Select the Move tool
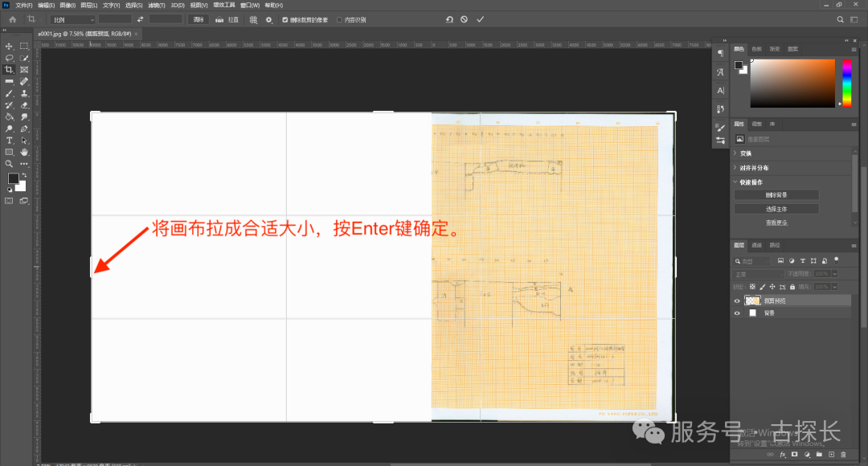 9,47
